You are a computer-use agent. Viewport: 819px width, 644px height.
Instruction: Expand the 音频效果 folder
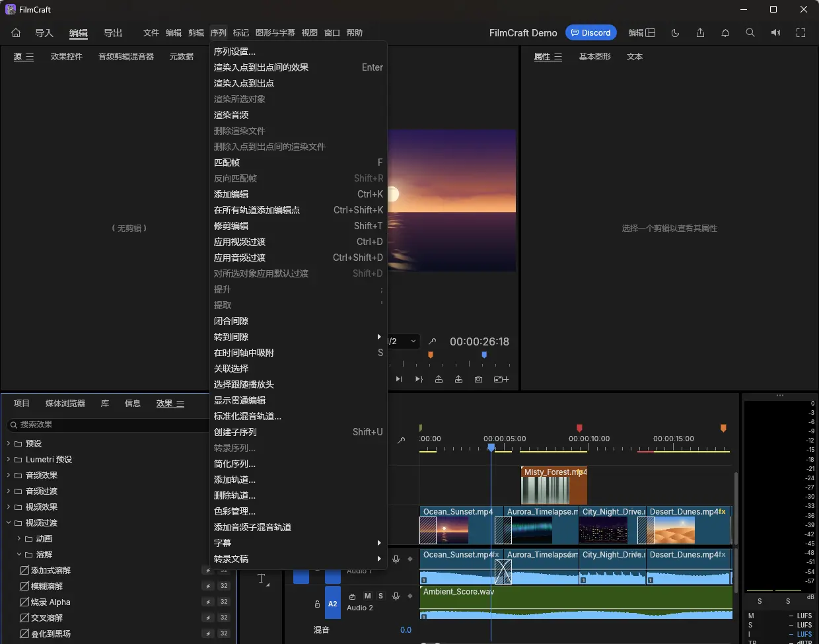[x=9, y=475]
